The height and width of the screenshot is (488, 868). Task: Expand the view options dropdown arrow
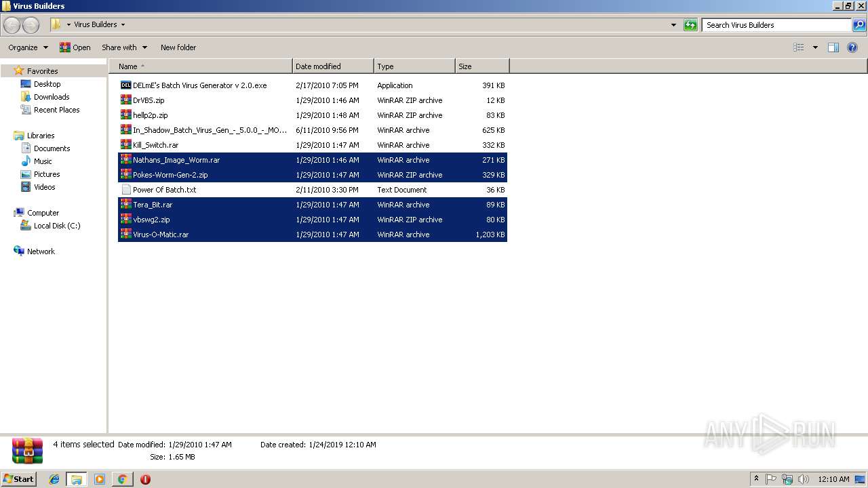point(815,47)
